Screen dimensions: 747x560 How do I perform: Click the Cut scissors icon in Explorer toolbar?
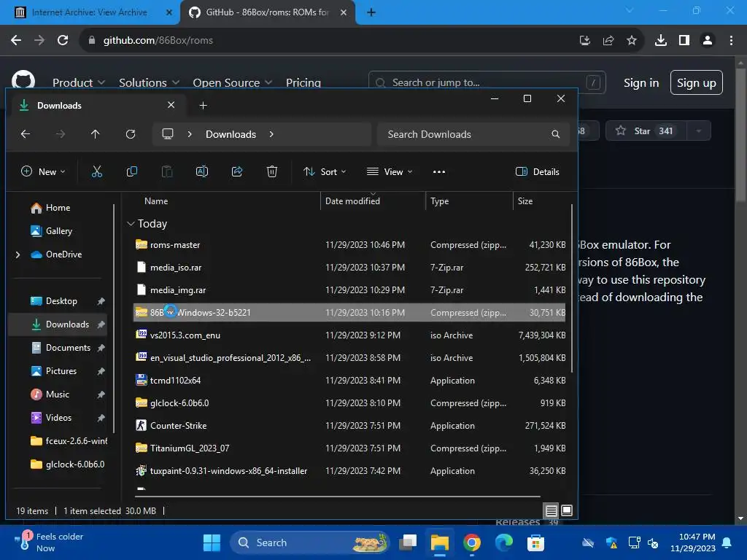[x=97, y=171]
